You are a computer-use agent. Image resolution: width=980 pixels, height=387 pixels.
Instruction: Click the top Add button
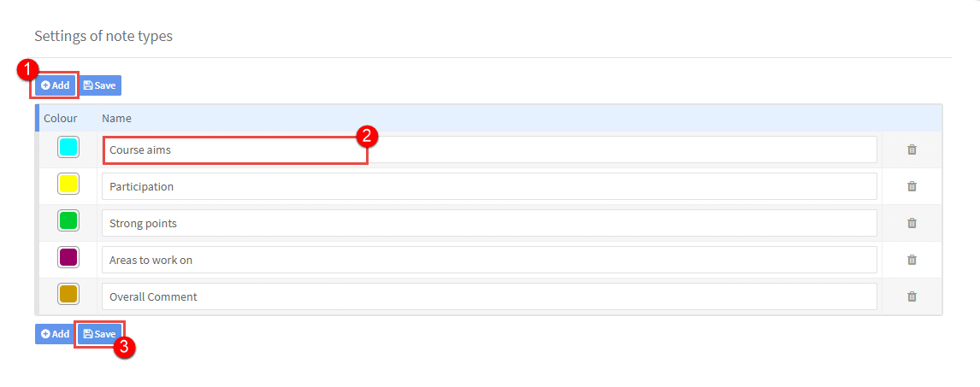pos(55,85)
